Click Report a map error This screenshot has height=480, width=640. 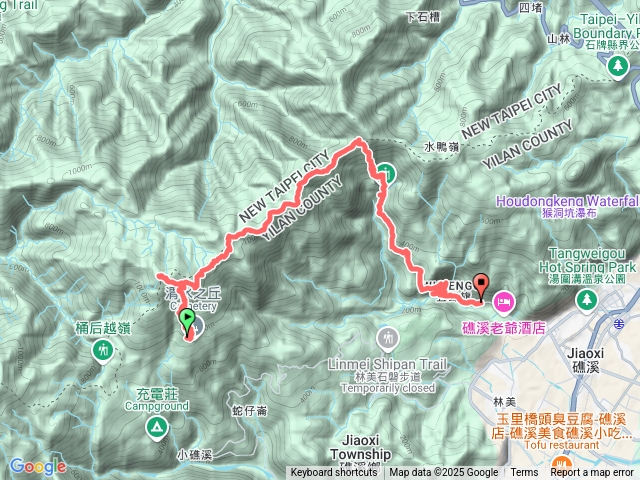pyautogui.click(x=592, y=473)
